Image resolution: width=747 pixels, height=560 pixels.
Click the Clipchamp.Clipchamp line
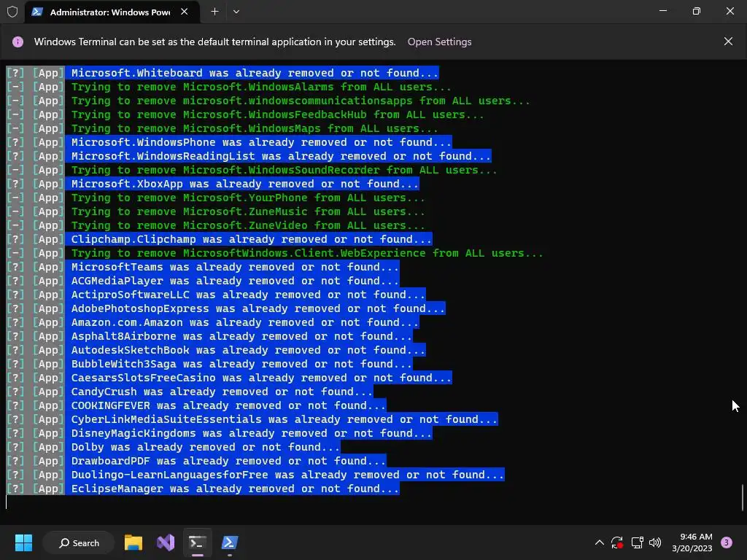point(219,239)
